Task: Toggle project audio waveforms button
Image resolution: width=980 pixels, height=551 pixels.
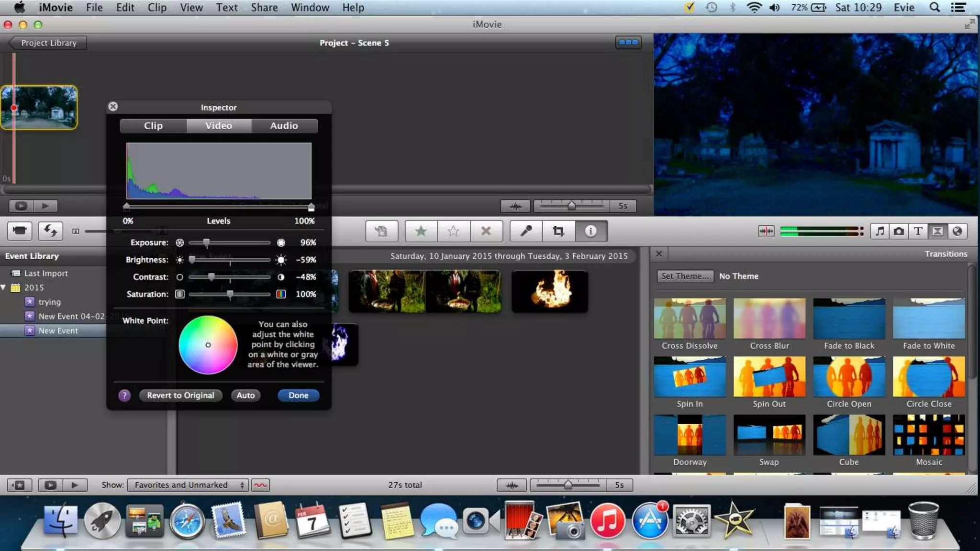Action: 515,206
